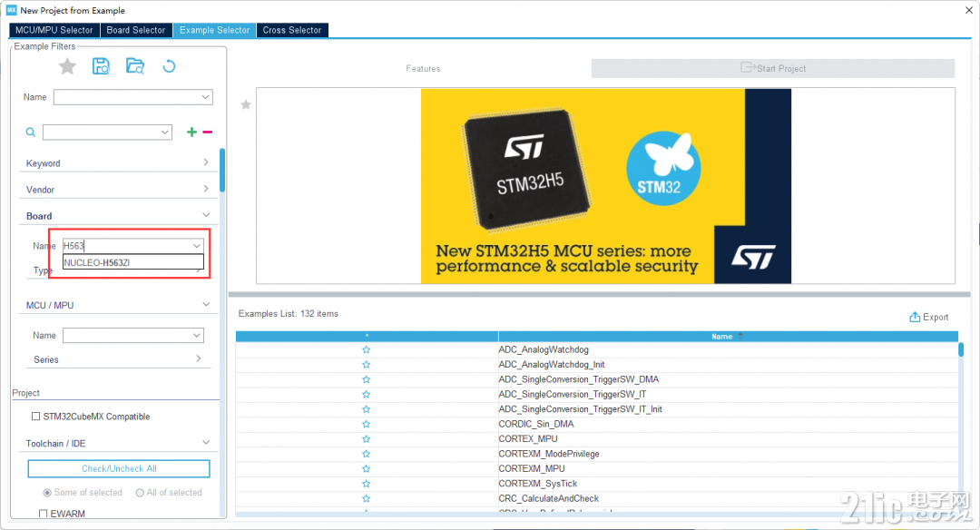Select the All of selected radio
The width and height of the screenshot is (980, 530).
140,493
